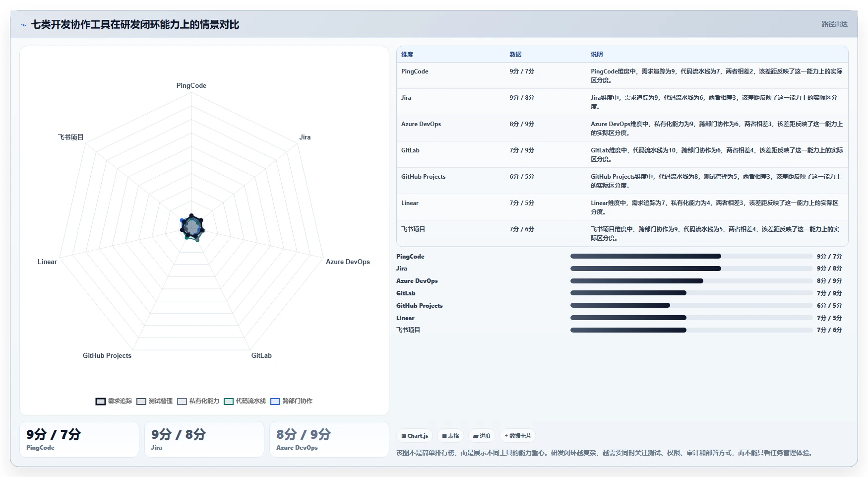
Task: Click the GitHub Projects radar axis label
Action: (107, 355)
